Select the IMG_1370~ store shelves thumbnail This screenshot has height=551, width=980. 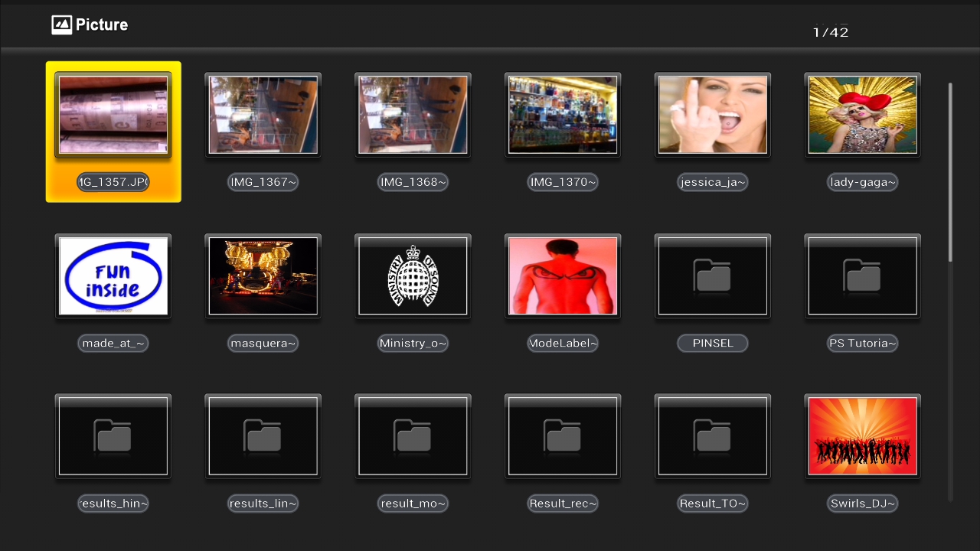point(563,115)
